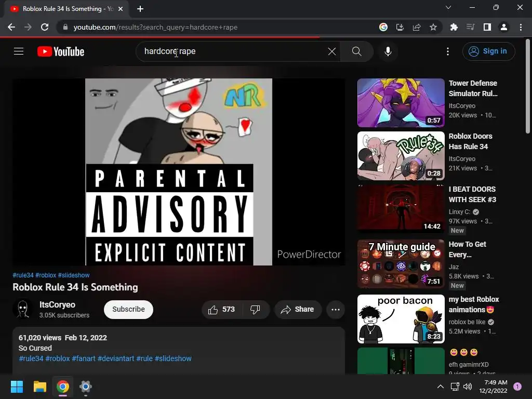Go back with the browser back arrow

tap(11, 27)
